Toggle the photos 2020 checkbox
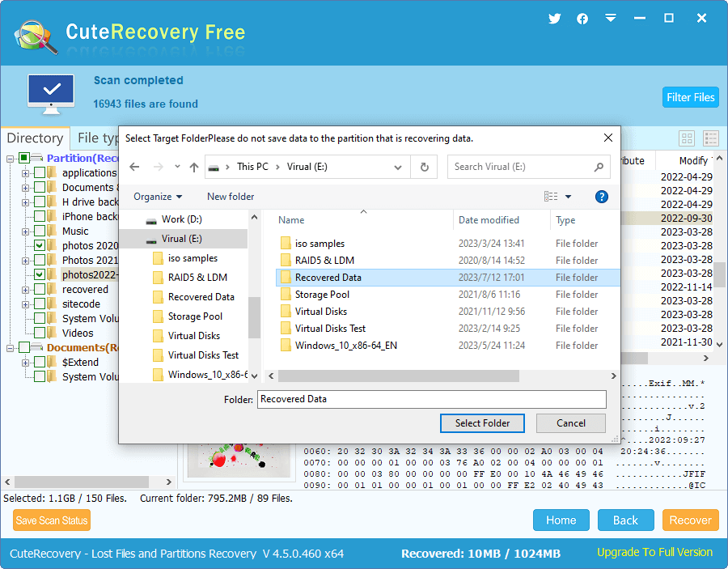The width and height of the screenshot is (728, 569). (40, 246)
